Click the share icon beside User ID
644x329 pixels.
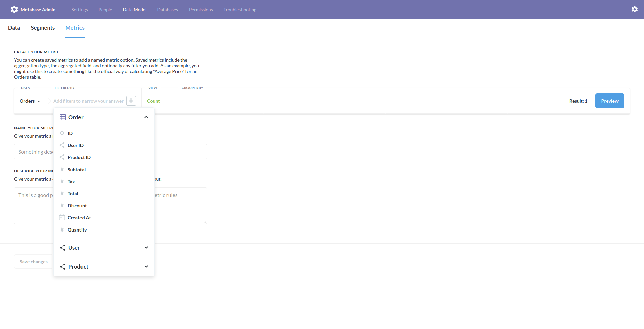pyautogui.click(x=62, y=145)
